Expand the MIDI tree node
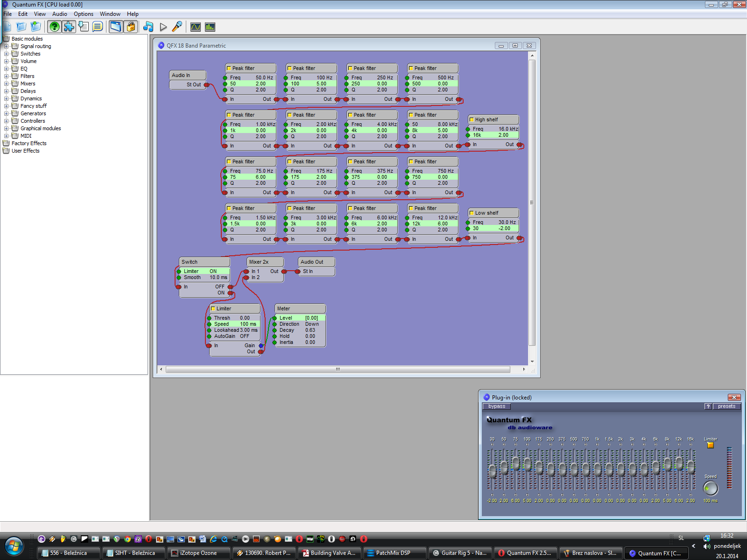Viewport: 747px width, 560px height. 7,136
